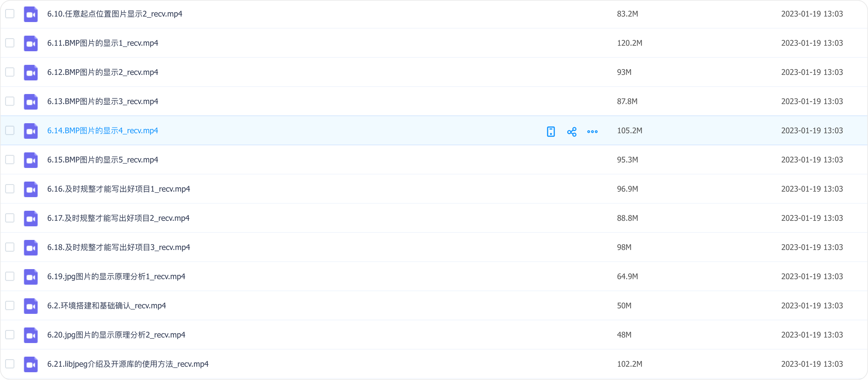Click video icon for 6.2.环境搭建和基础确认_recv.mp4
The image size is (868, 380).
pyautogui.click(x=31, y=306)
